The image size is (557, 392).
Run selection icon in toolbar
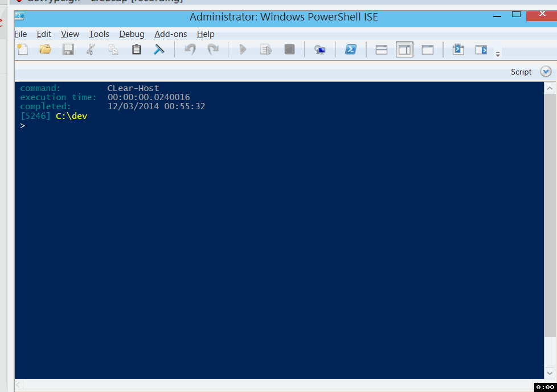point(266,49)
